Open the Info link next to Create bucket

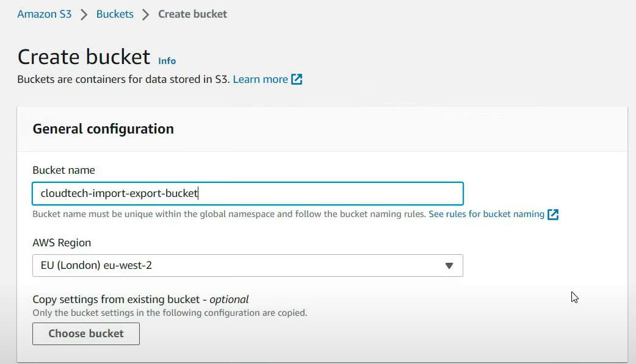pos(167,61)
